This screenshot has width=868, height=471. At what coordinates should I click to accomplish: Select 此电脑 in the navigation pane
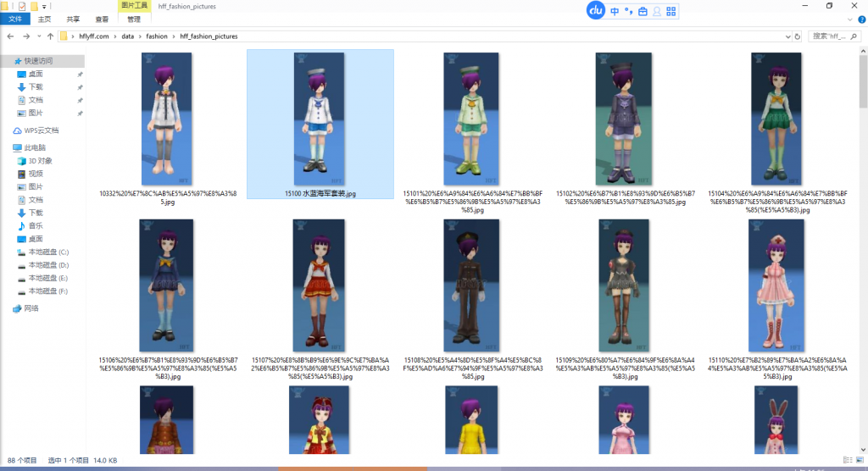coord(30,147)
